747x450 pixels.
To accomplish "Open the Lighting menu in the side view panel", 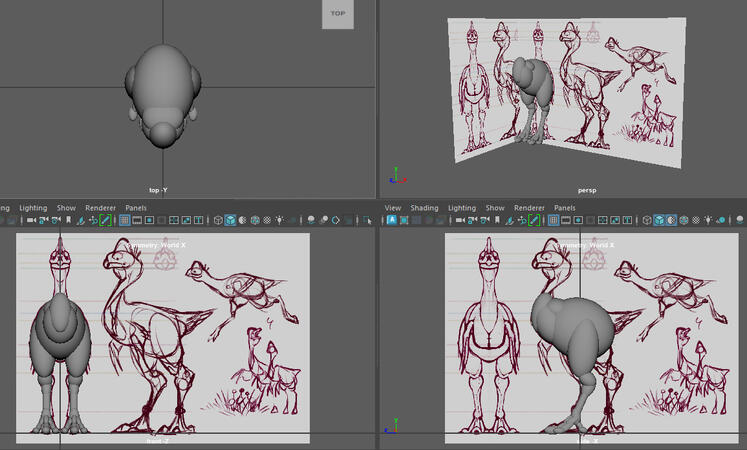I will point(461,208).
